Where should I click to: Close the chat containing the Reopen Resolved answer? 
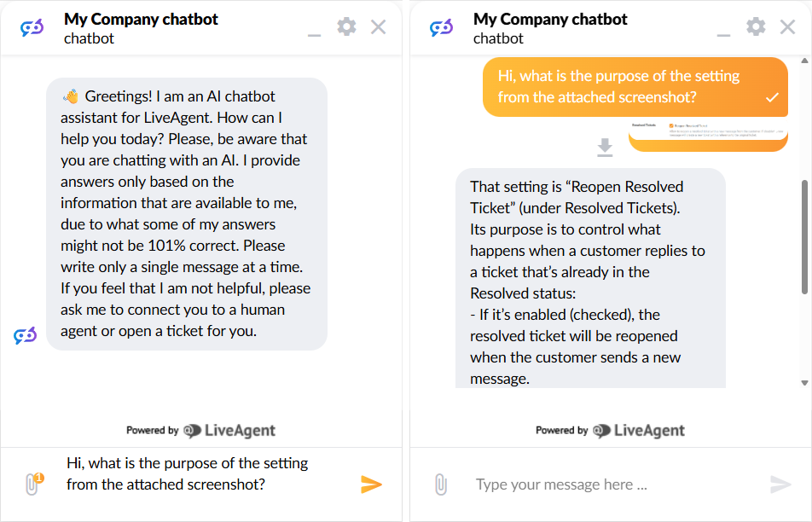pos(788,27)
